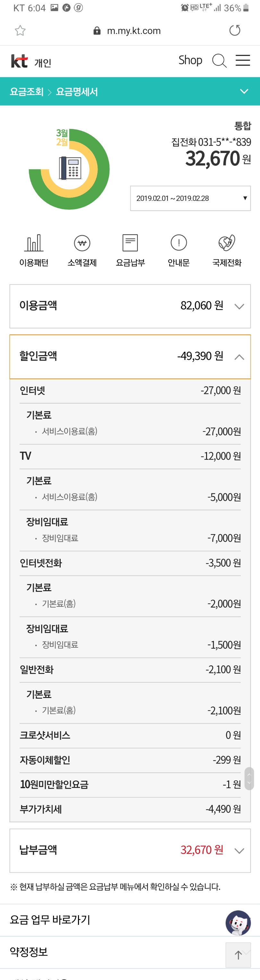Open the Shop menu link
This screenshot has width=260, height=980.
[x=190, y=60]
